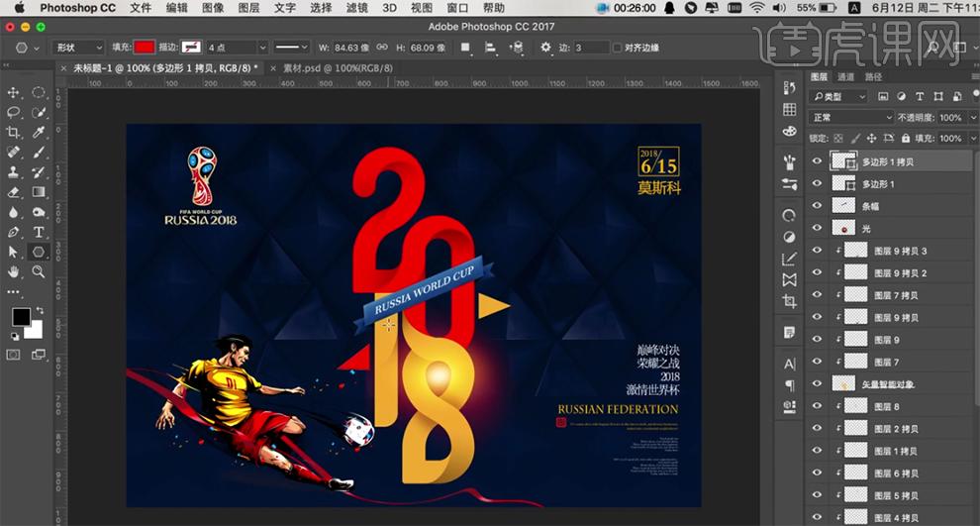This screenshot has height=526, width=980.
Task: Click the shape width W field
Action: click(x=350, y=48)
